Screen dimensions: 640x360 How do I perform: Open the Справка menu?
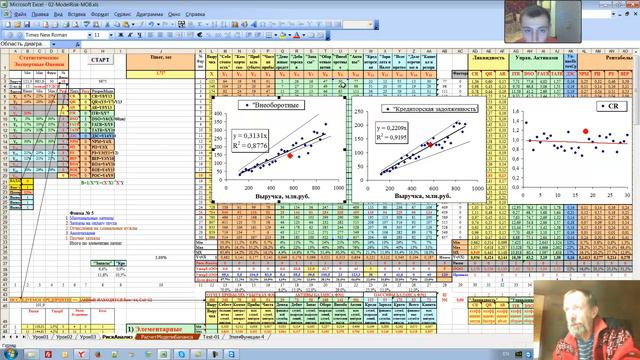tap(195, 14)
